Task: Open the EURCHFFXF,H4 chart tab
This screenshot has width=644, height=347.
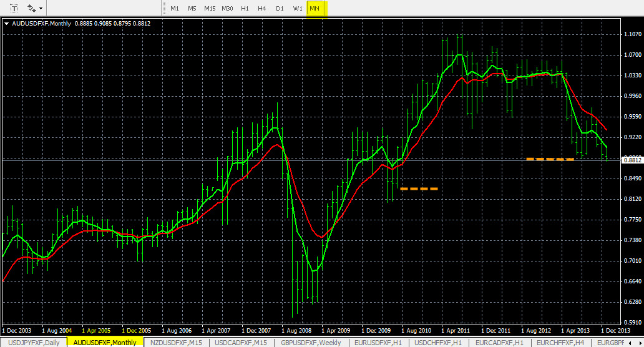Action: [x=560, y=343]
